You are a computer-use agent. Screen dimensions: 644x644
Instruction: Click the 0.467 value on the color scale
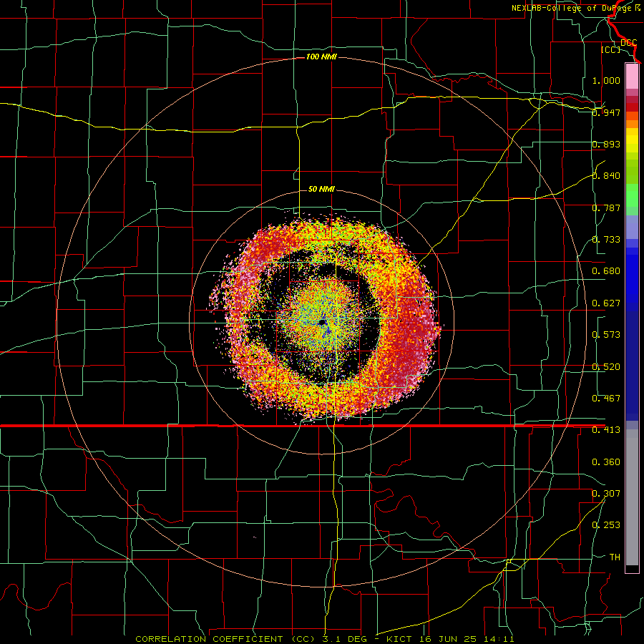[x=606, y=399]
